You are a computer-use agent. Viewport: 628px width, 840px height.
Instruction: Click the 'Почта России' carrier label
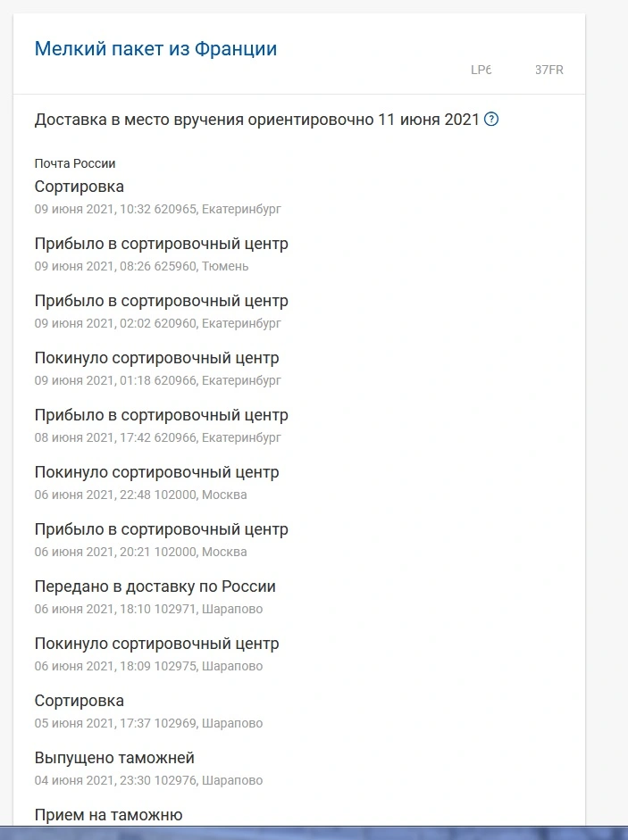74,163
